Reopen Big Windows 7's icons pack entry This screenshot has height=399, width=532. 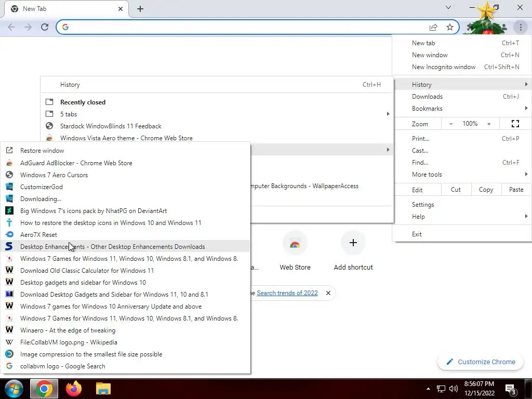125,211
